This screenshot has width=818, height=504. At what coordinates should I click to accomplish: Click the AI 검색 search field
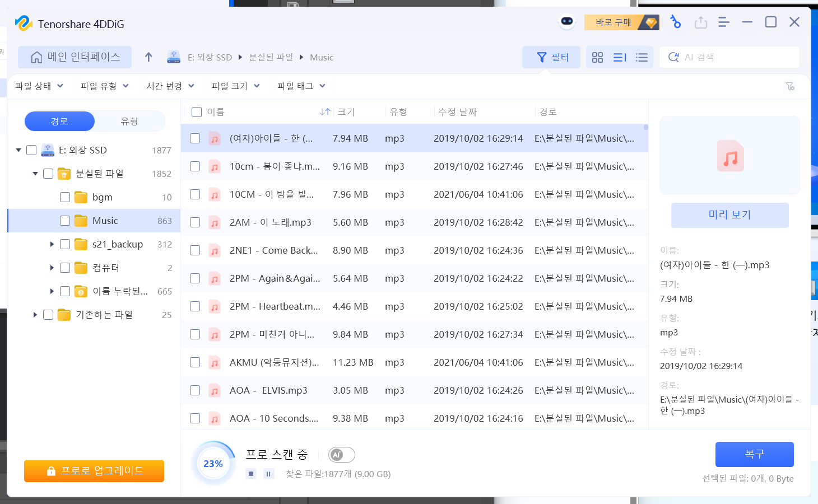(729, 57)
